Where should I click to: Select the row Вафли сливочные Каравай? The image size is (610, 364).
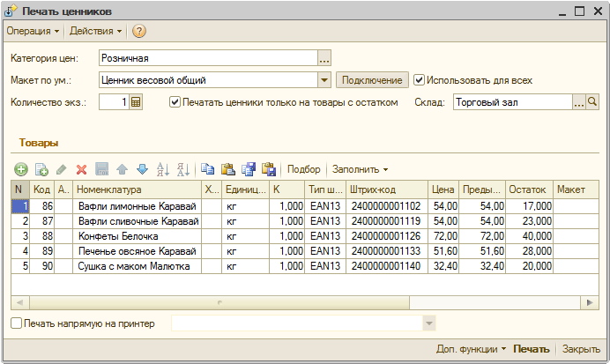[x=305, y=221]
